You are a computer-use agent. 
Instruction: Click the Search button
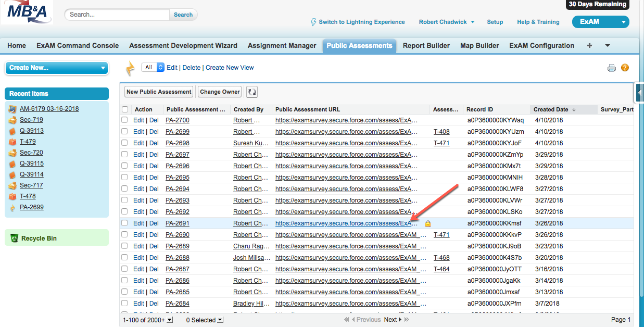click(x=183, y=15)
